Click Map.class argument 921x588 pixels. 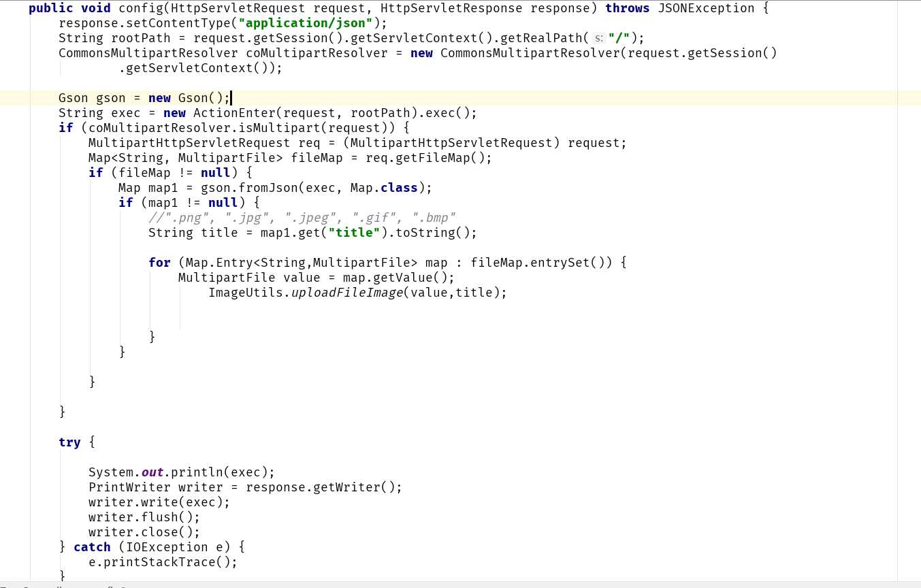click(x=384, y=188)
